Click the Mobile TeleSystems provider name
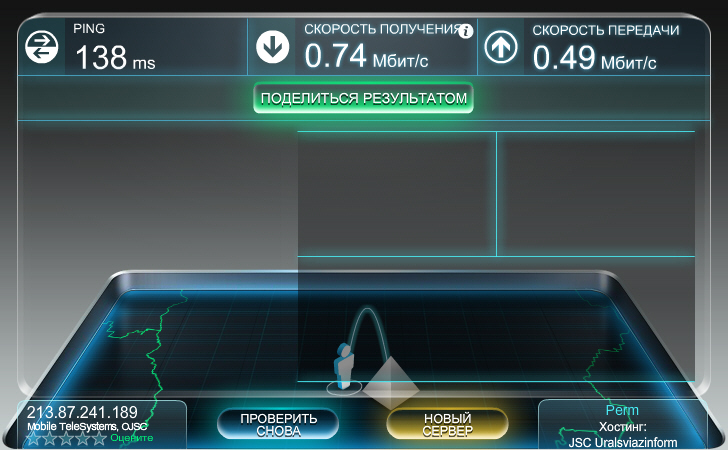This screenshot has width=728, height=450. (86, 427)
